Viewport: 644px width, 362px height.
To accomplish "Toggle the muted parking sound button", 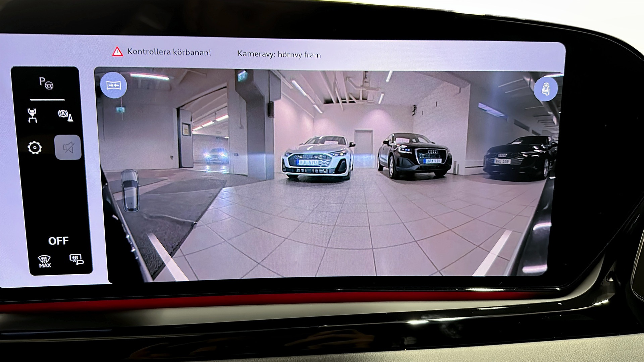I will [68, 147].
